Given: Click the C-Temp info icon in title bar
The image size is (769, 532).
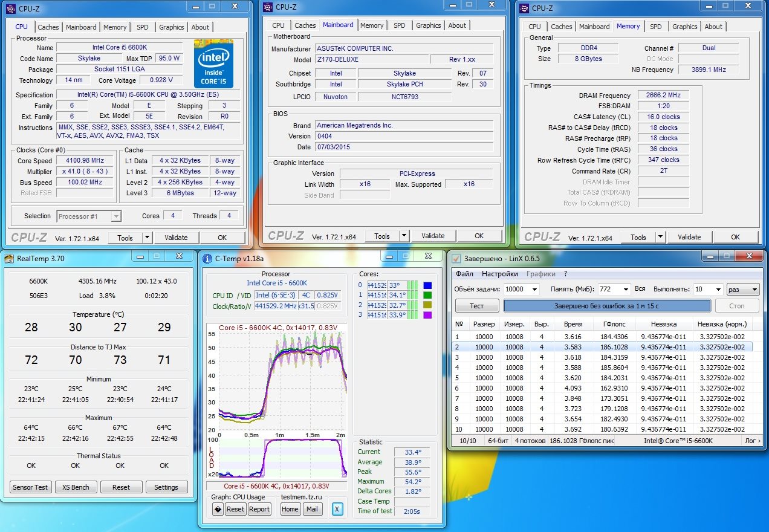Looking at the screenshot, I should tap(207, 258).
